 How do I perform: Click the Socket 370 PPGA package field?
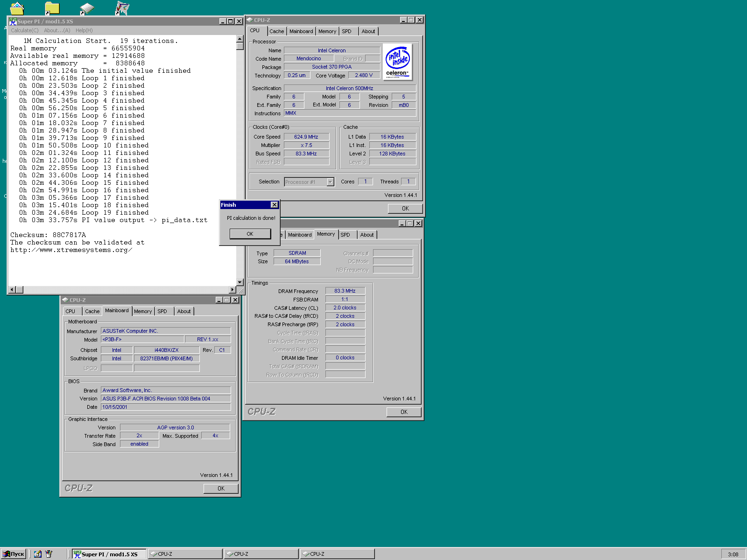click(332, 67)
